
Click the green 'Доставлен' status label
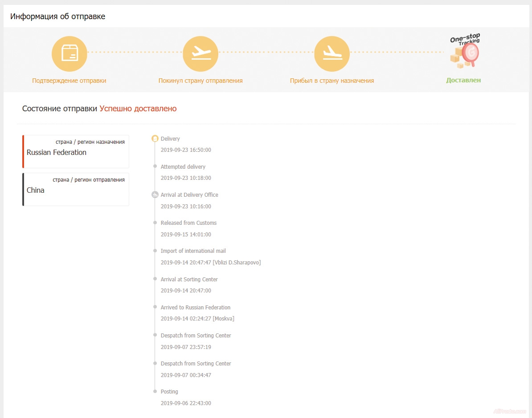tap(463, 81)
